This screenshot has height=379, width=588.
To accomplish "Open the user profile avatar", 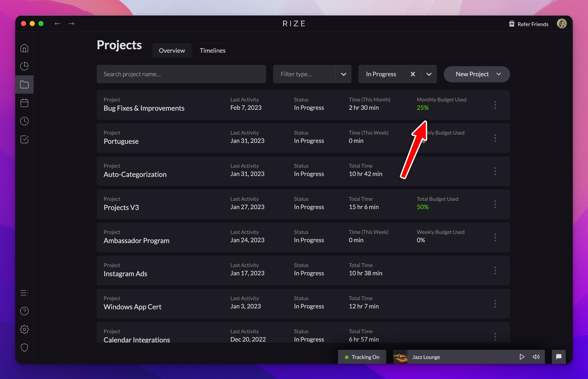I will pyautogui.click(x=562, y=24).
